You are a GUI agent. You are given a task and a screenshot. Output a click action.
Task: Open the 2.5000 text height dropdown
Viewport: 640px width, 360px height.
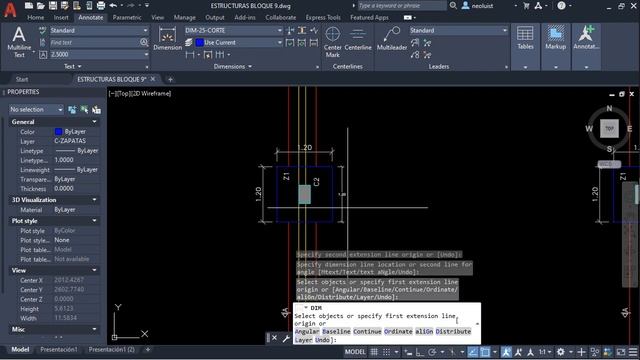(x=99, y=54)
